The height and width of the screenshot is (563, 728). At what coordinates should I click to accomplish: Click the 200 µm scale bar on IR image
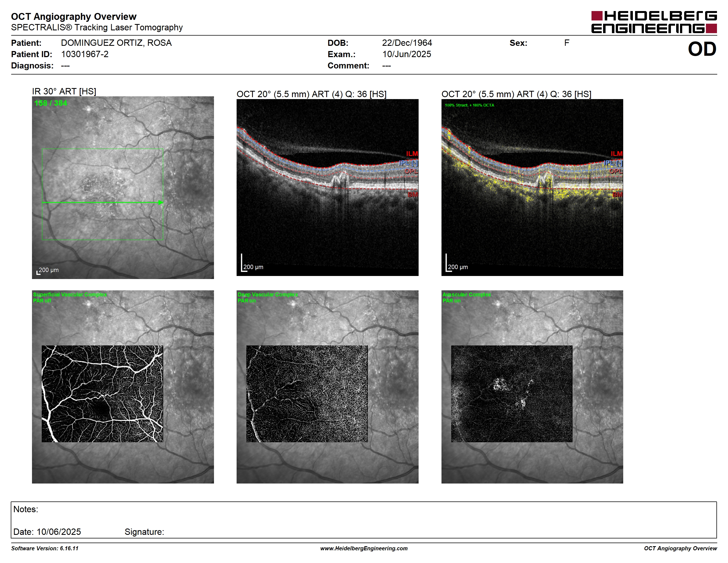pos(47,270)
